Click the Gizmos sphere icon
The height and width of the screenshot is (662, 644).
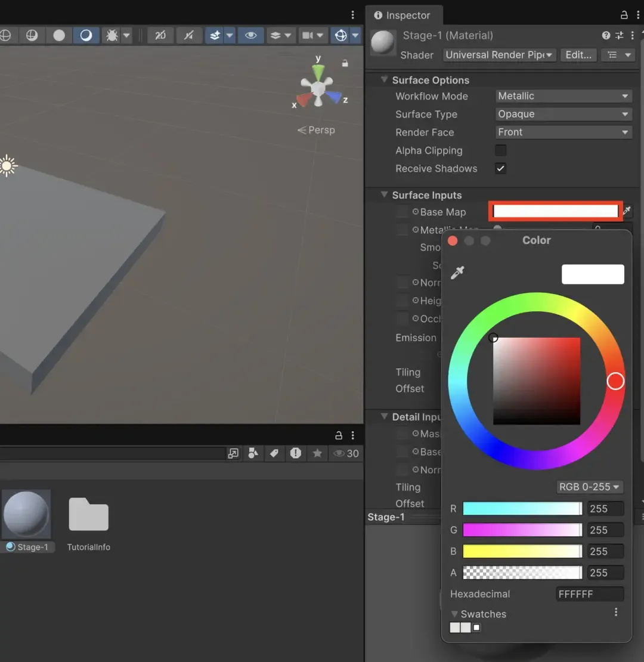tap(340, 36)
